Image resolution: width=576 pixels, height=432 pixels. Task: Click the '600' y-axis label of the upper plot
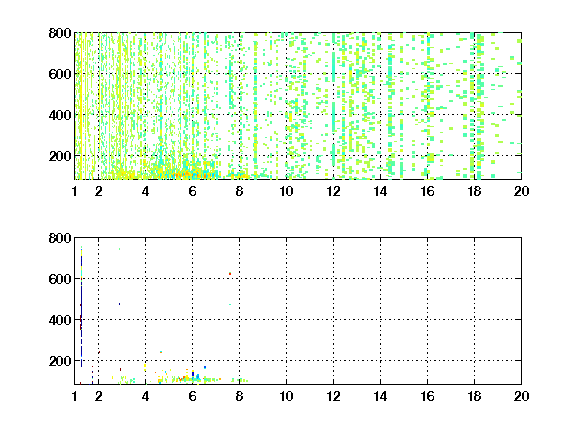(60, 74)
